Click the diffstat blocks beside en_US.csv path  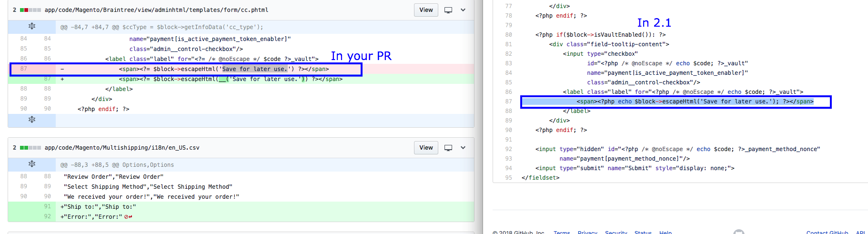[x=30, y=148]
